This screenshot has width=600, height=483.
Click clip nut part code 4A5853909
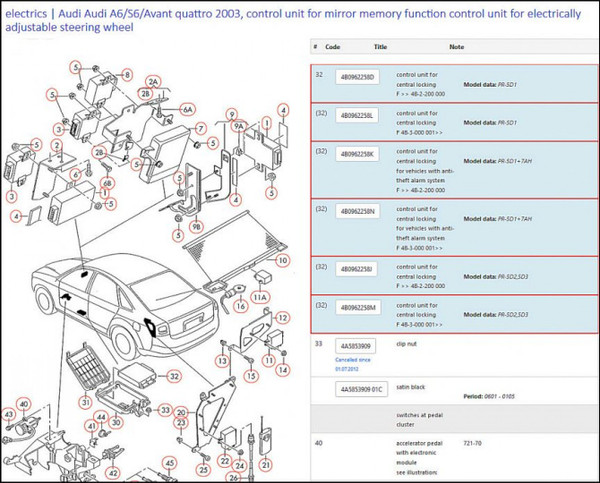point(353,346)
